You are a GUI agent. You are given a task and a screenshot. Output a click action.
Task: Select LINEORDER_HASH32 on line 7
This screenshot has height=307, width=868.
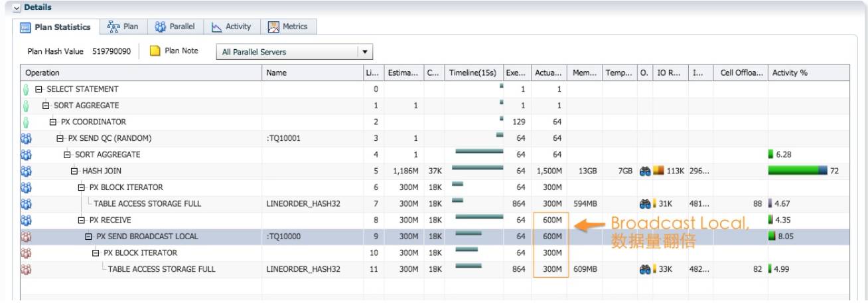pyautogui.click(x=303, y=203)
